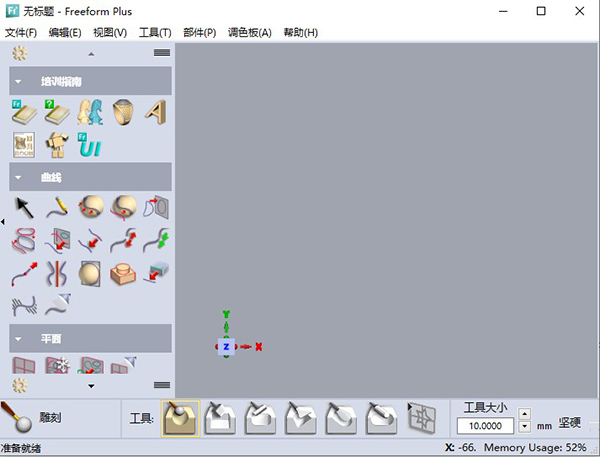
Task: Click the 准备就绪 status text
Action: click(x=21, y=448)
